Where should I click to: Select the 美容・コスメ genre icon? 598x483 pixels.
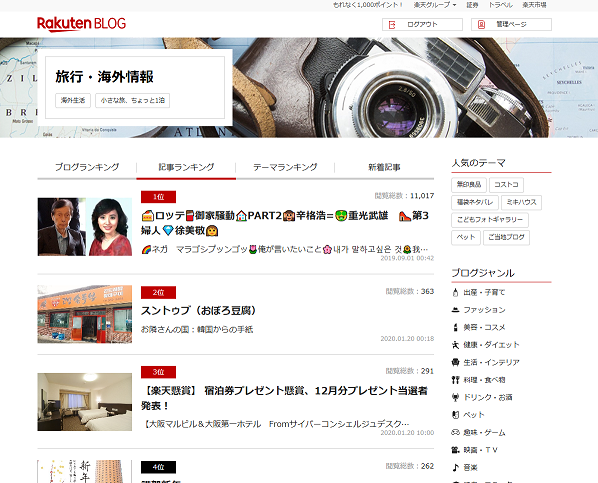455,327
